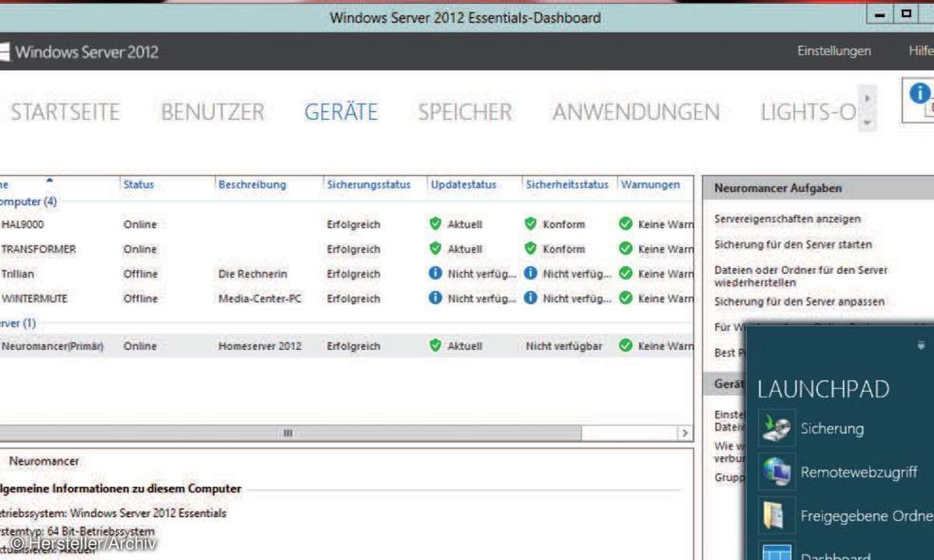The height and width of the screenshot is (560, 934).
Task: Click HAL9000 'Erfolgreich' backup status cell
Action: coord(353,224)
